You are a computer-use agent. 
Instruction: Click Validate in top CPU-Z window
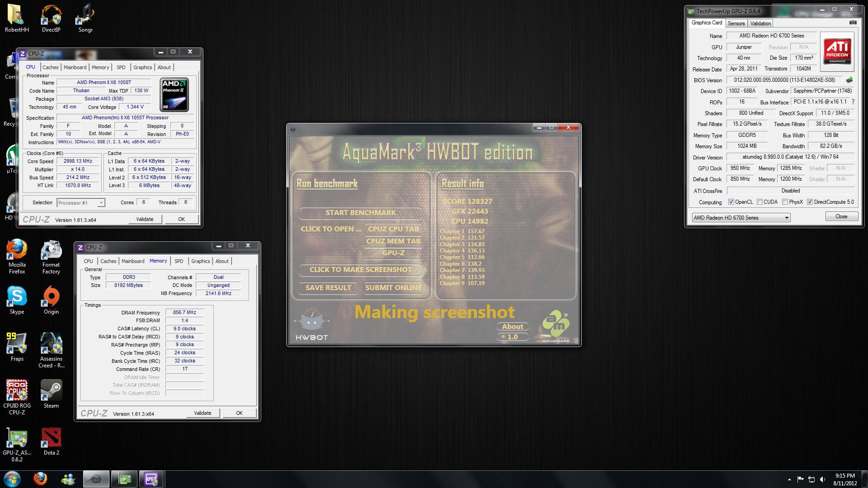pyautogui.click(x=145, y=219)
